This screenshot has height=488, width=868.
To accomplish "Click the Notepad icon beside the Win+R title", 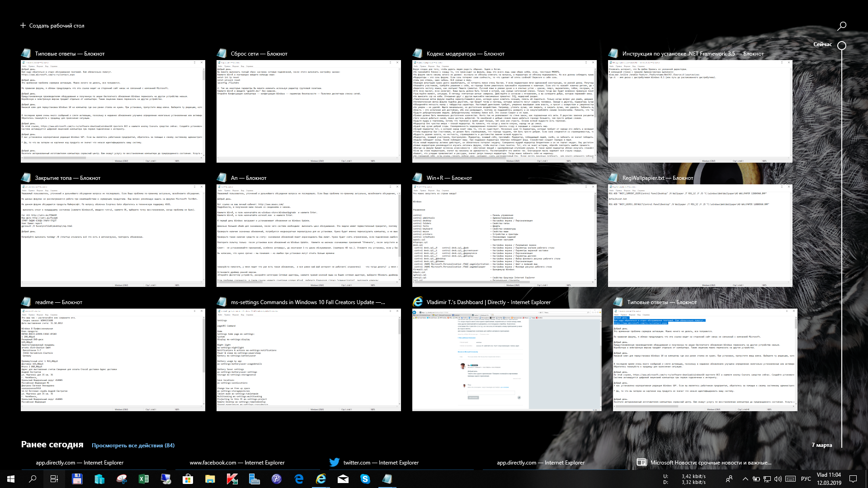I will pyautogui.click(x=418, y=178).
